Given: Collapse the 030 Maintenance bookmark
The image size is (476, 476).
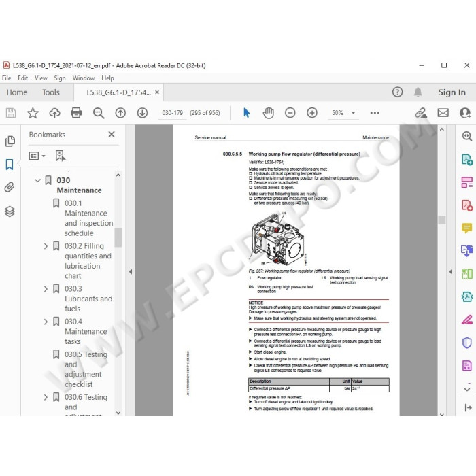Looking at the screenshot, I should click(37, 180).
